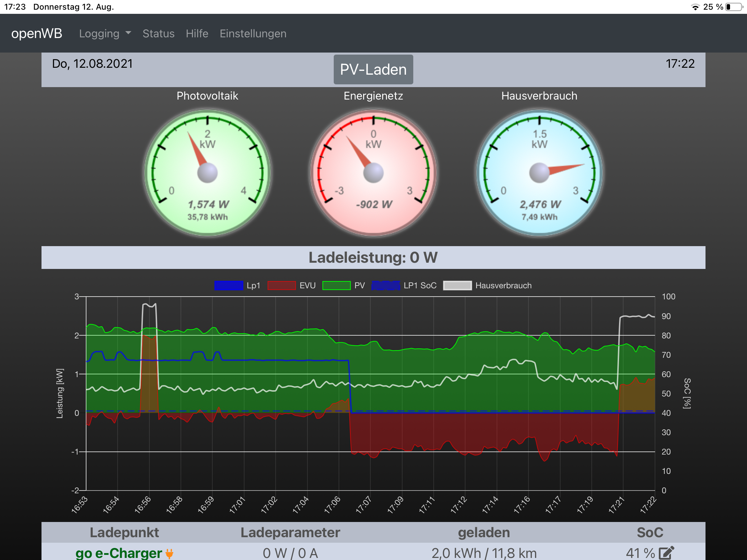Click the Photovoltaik green gauge
Screen dimensions: 747x560
207,173
